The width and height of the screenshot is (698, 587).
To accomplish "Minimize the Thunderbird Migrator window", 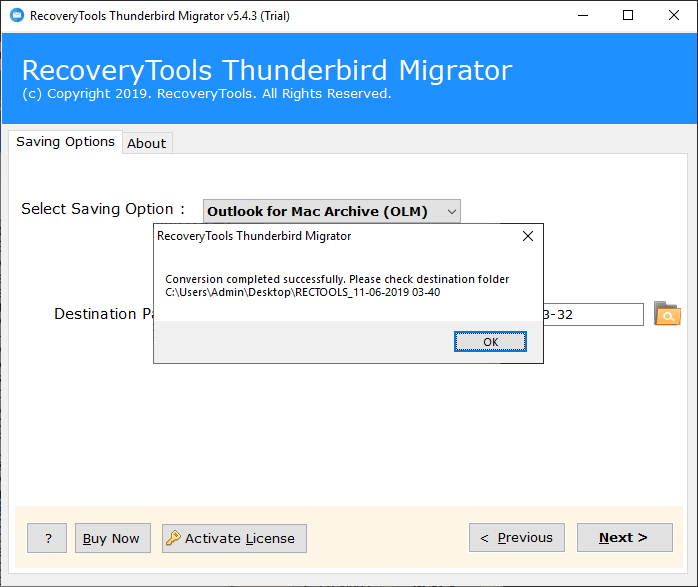I will click(581, 15).
